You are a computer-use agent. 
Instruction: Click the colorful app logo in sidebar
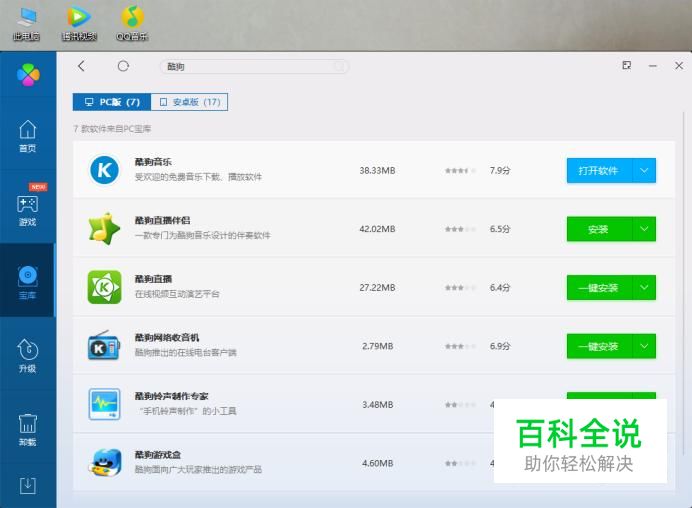[x=28, y=74]
